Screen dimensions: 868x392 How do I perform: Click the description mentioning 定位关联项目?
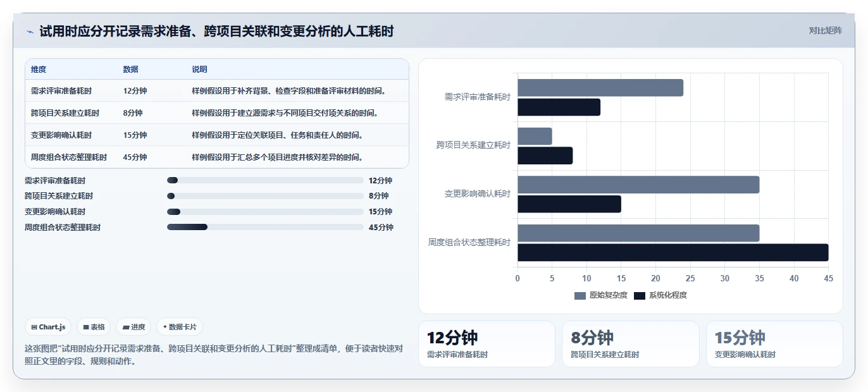pos(277,135)
